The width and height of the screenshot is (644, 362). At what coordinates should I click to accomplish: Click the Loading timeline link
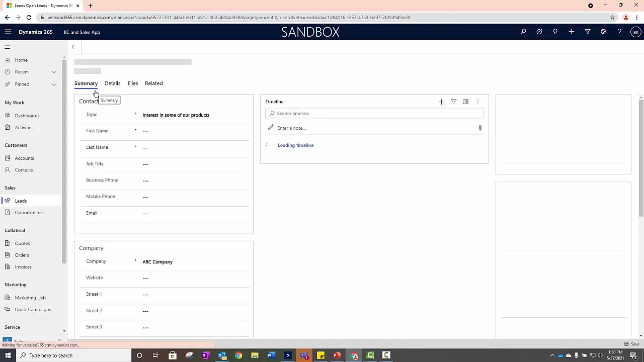[295, 145]
